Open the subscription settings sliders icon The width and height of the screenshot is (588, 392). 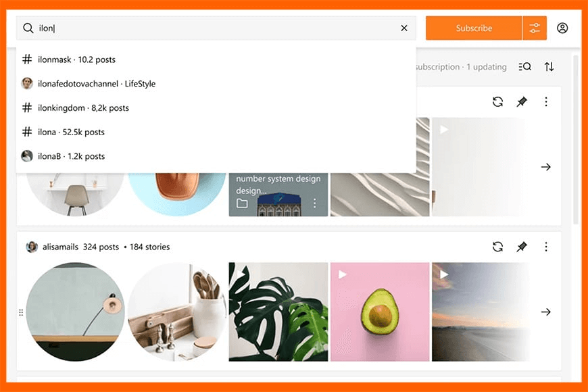pos(535,28)
